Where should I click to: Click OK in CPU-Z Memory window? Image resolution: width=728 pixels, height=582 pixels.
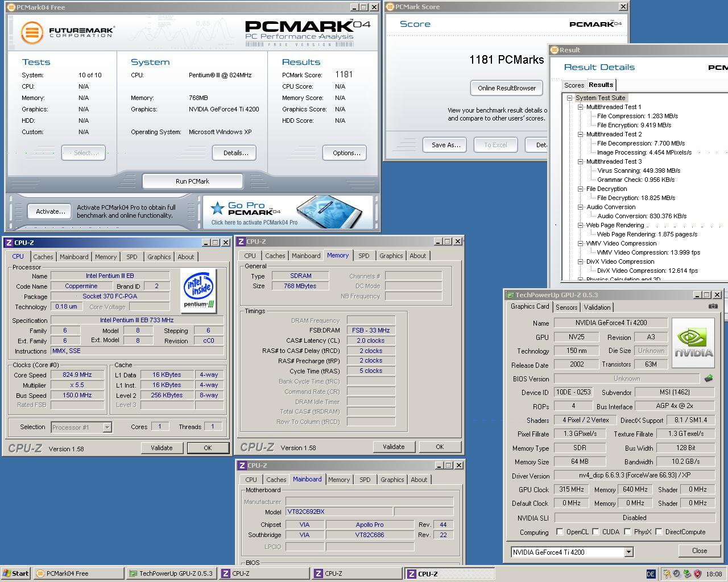[440, 447]
